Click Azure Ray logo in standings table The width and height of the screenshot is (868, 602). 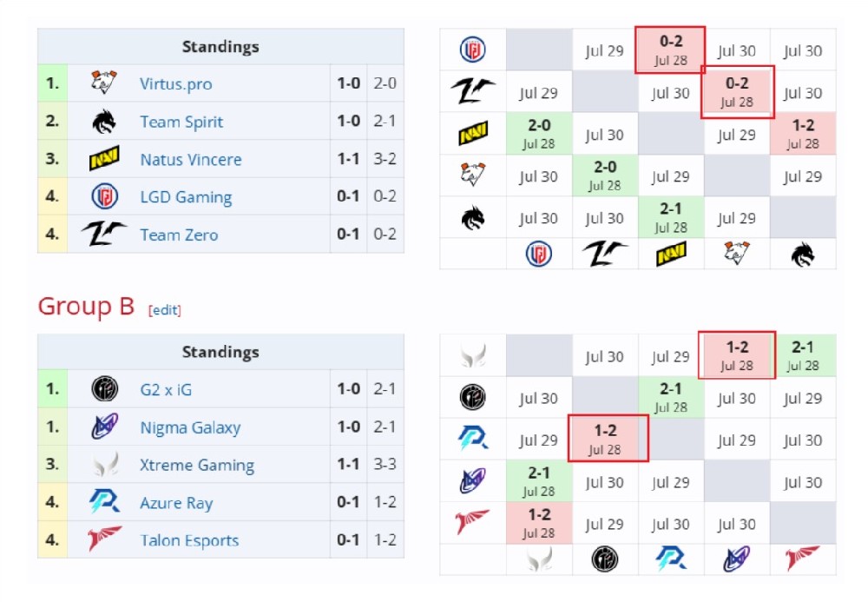coord(105,502)
